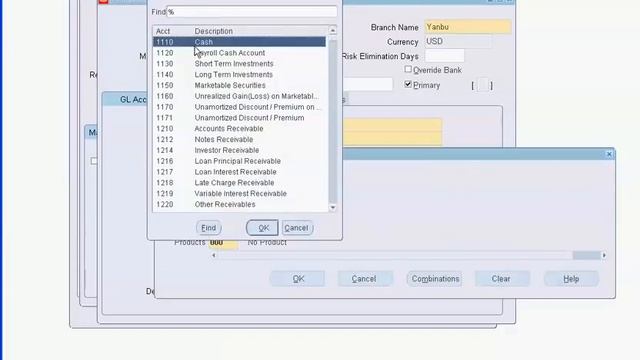Click Cancel in the flexfield window
The image size is (640, 360).
tap(365, 279)
